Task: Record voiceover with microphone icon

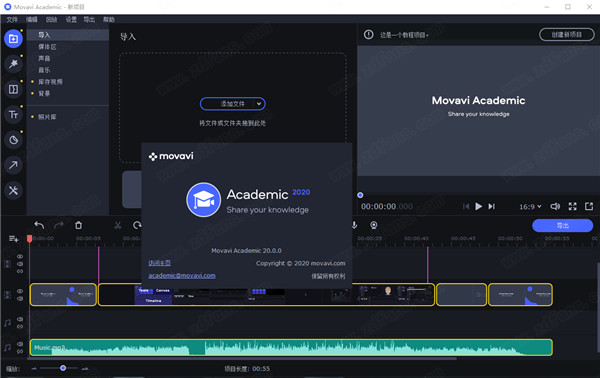Action: (x=355, y=225)
